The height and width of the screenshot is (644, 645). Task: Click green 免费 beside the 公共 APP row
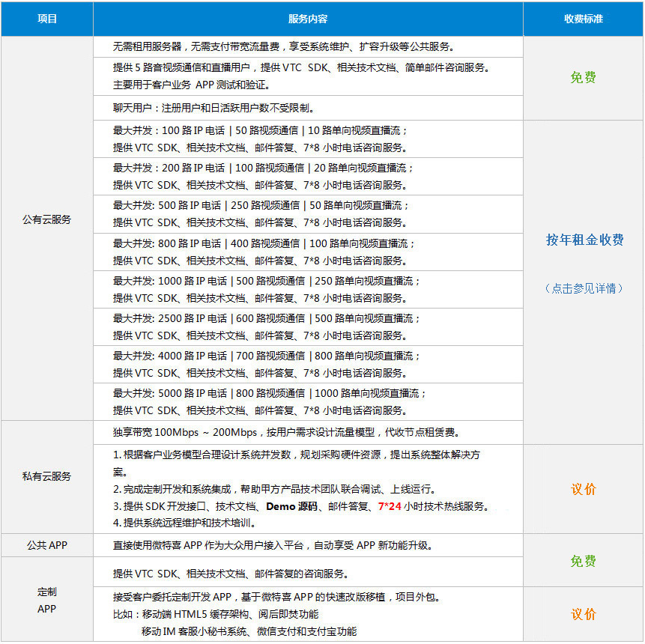(584, 561)
